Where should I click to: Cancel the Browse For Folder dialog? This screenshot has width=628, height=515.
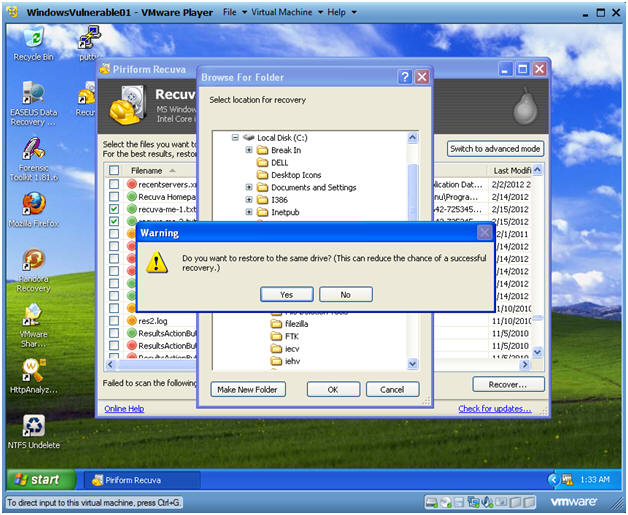tap(392, 389)
